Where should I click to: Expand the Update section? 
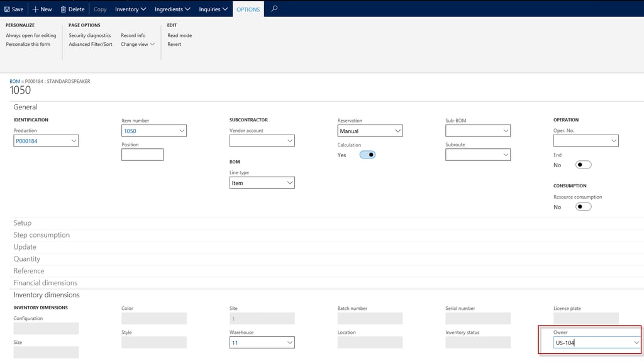point(25,246)
